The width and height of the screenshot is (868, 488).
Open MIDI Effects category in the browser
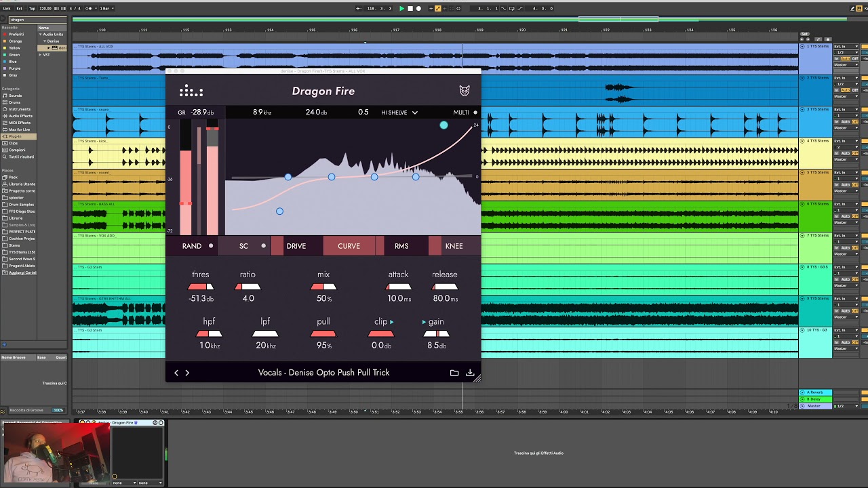[19, 123]
